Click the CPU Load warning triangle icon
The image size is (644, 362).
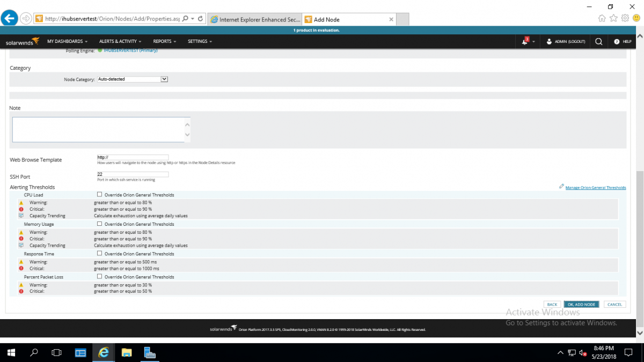pyautogui.click(x=21, y=203)
